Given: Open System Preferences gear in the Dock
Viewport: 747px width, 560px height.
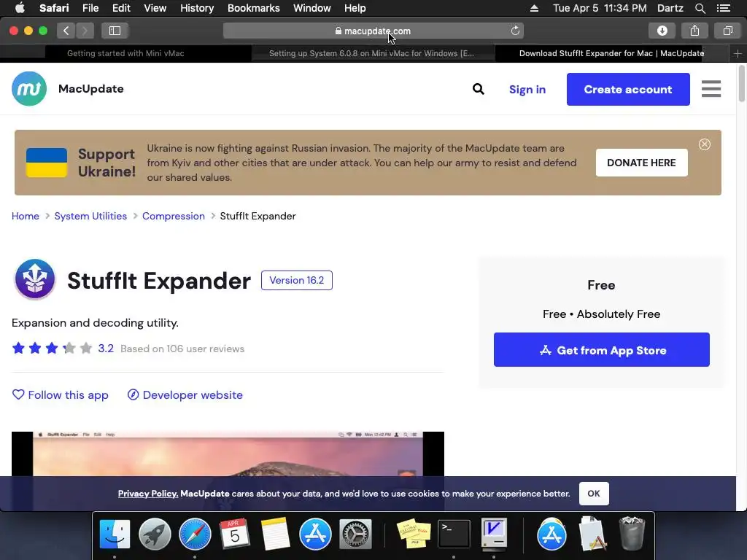Looking at the screenshot, I should (355, 534).
